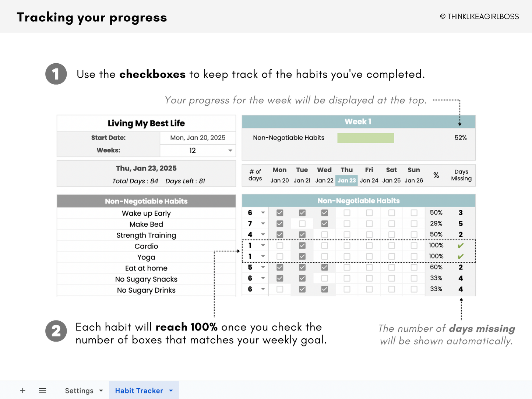Click the green checkmark beside Cardio's 100%
Viewport: 532px width, 399px height.
click(461, 245)
